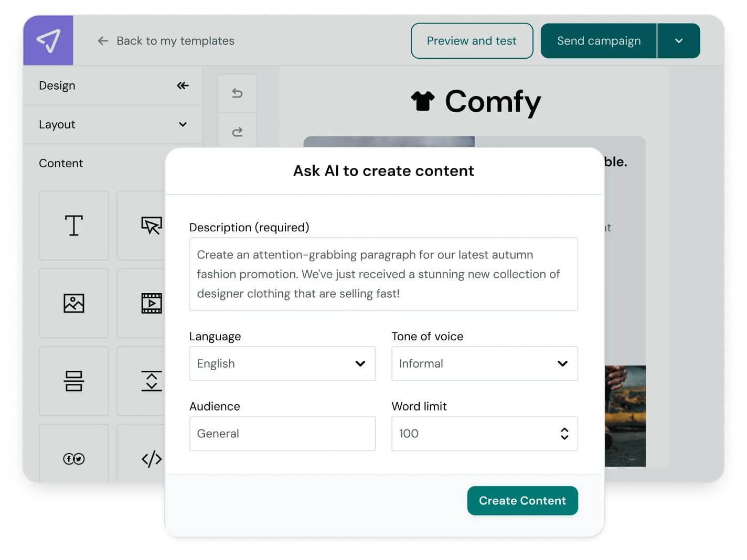Open the Send campaign options arrow

click(678, 41)
